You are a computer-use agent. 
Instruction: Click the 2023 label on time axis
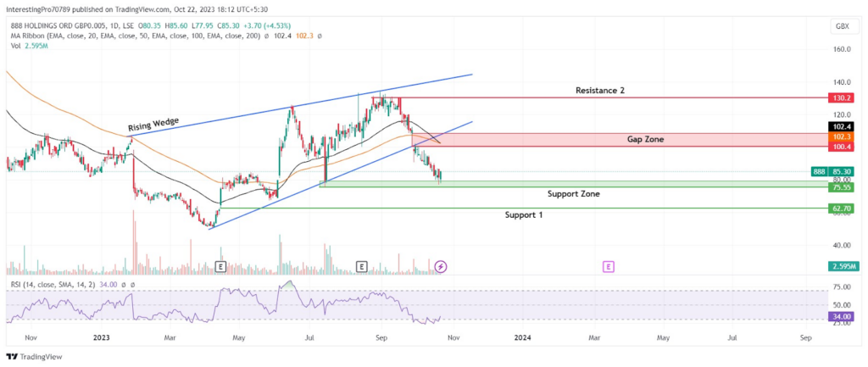click(102, 336)
